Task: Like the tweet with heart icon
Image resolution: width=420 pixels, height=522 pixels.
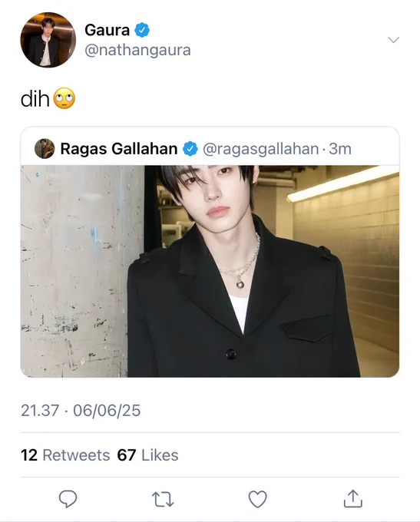Action: (x=258, y=499)
